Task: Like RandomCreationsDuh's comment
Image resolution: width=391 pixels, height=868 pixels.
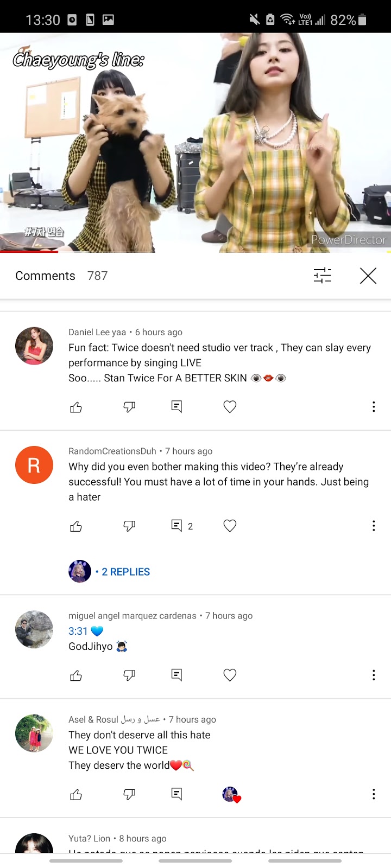Action: (x=76, y=526)
